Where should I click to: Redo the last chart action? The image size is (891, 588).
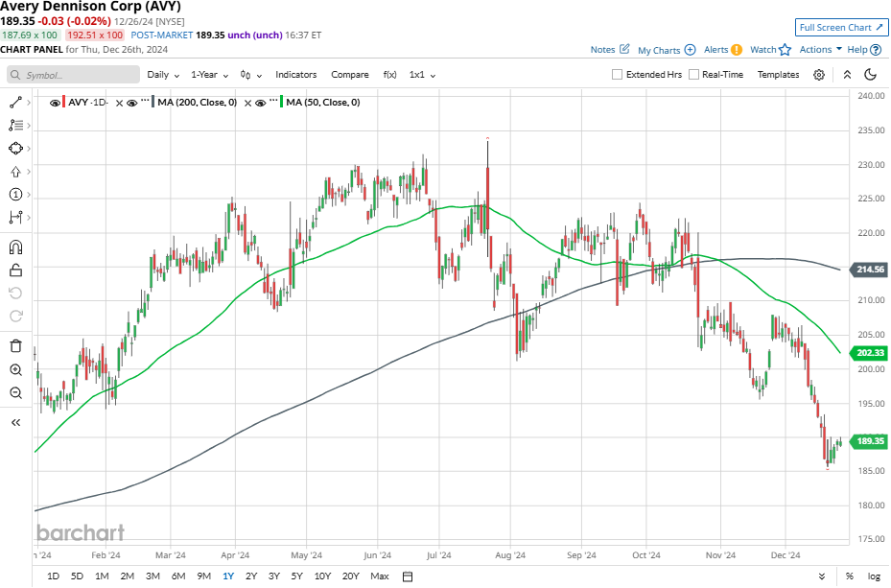coord(16,316)
